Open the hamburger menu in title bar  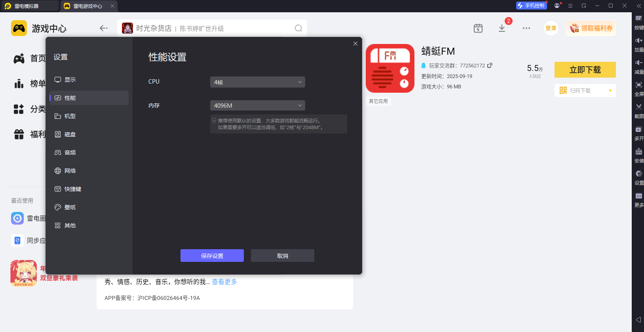570,6
